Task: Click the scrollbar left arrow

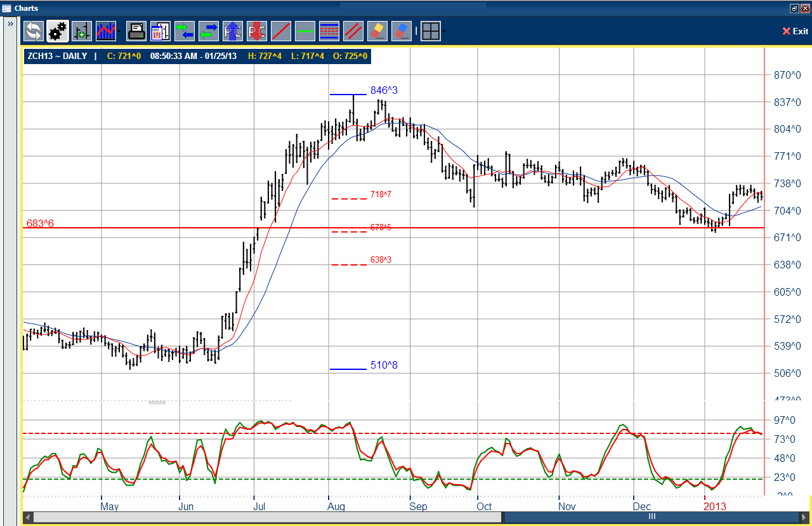Action: 27,517
